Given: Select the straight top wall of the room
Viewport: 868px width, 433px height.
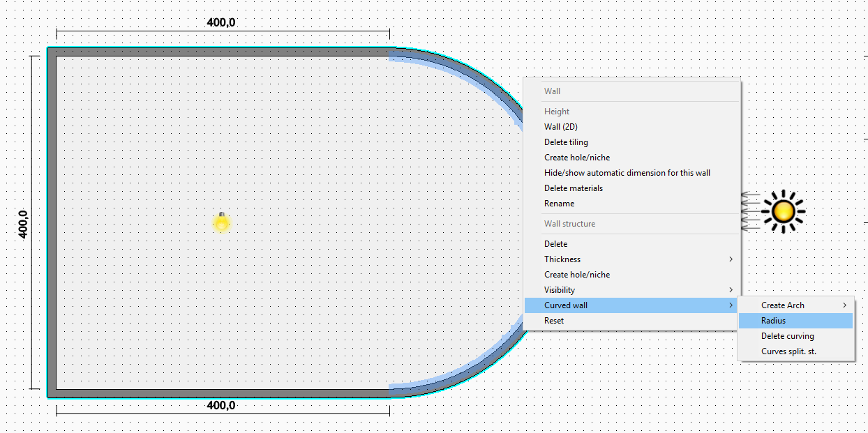Looking at the screenshot, I should point(218,52).
